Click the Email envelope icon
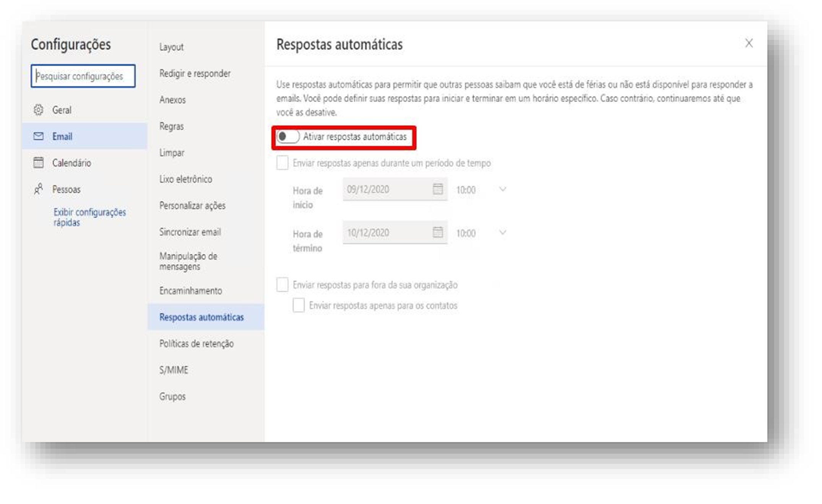822x504 pixels. point(38,136)
